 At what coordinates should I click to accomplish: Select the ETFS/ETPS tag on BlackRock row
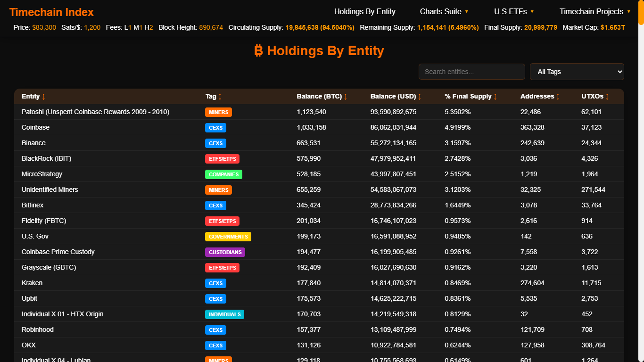[222, 159]
